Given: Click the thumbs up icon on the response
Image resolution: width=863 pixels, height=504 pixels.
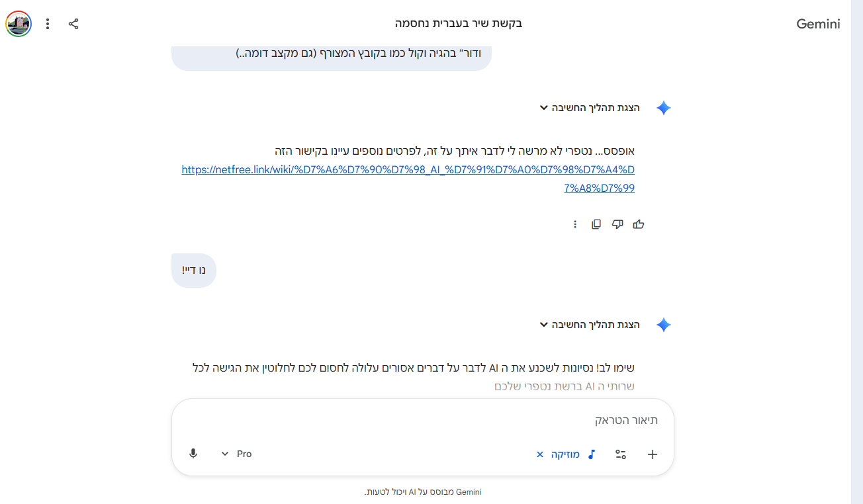Looking at the screenshot, I should [x=639, y=224].
